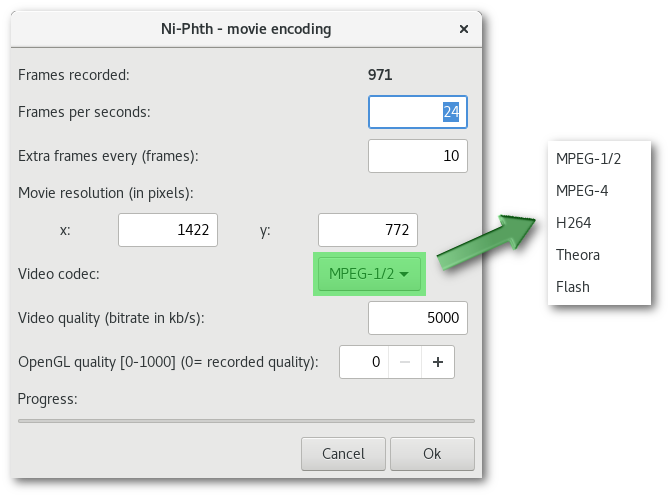Image resolution: width=670 pixels, height=497 pixels.
Task: Select the y resolution field showing 772
Action: 367,230
